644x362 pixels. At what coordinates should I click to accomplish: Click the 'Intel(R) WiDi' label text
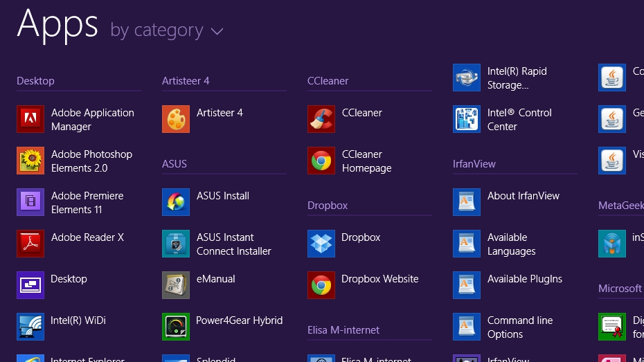[x=78, y=320]
